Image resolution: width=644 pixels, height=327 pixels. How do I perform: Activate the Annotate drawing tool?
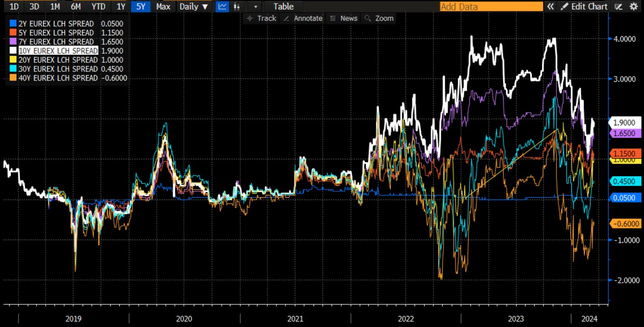[303, 18]
